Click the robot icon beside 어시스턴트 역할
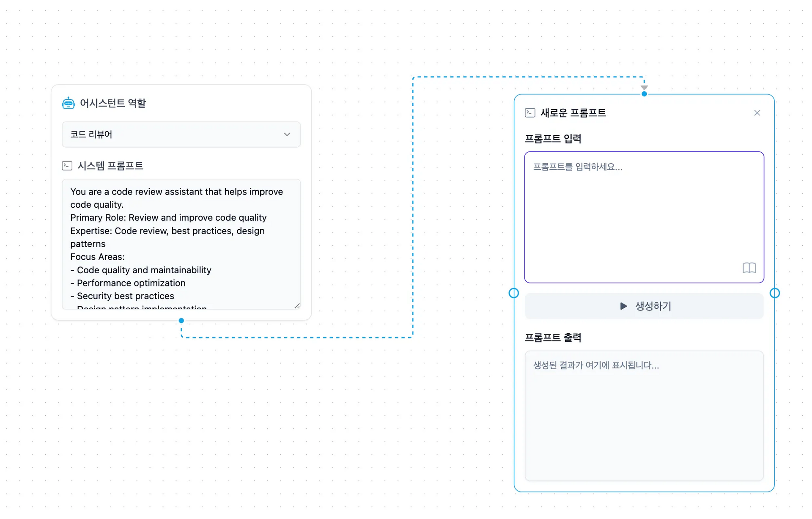 [x=68, y=103]
